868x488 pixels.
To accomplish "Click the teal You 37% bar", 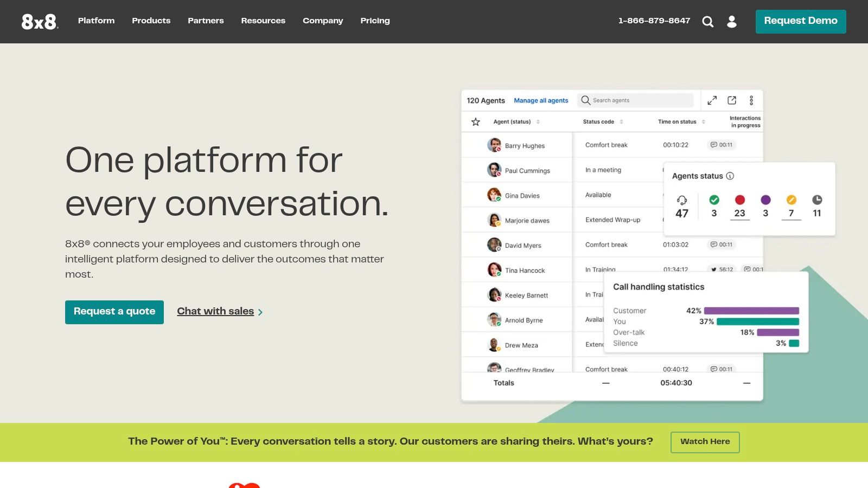I will click(x=758, y=322).
